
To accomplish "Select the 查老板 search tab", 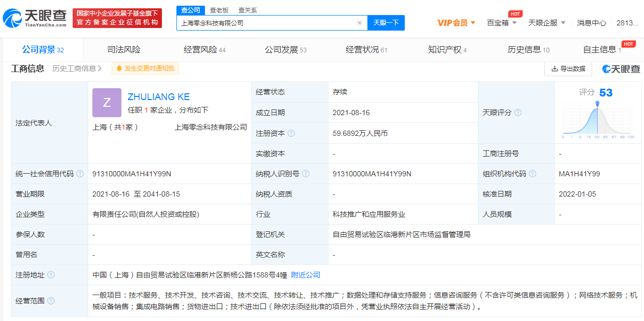I will (x=219, y=10).
